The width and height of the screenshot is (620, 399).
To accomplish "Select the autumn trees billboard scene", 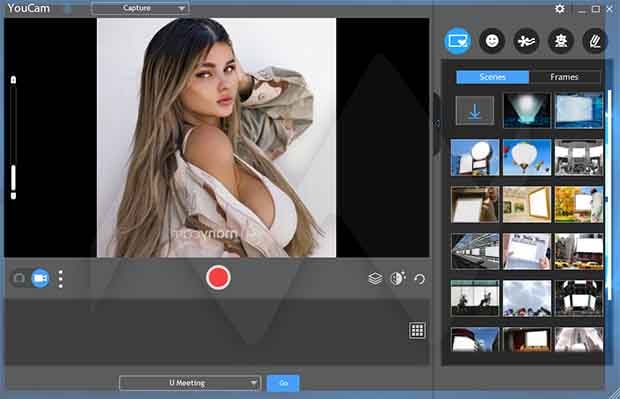I will coord(579,204).
